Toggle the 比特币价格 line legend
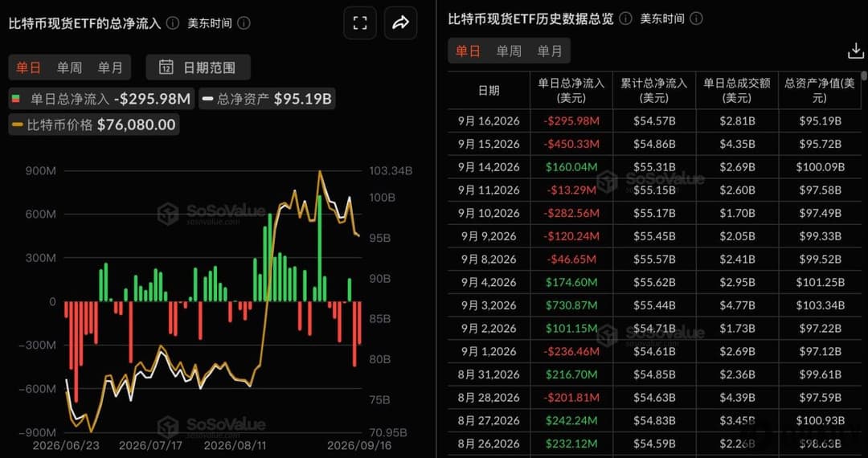Image resolution: width=868 pixels, height=458 pixels. click(x=93, y=125)
